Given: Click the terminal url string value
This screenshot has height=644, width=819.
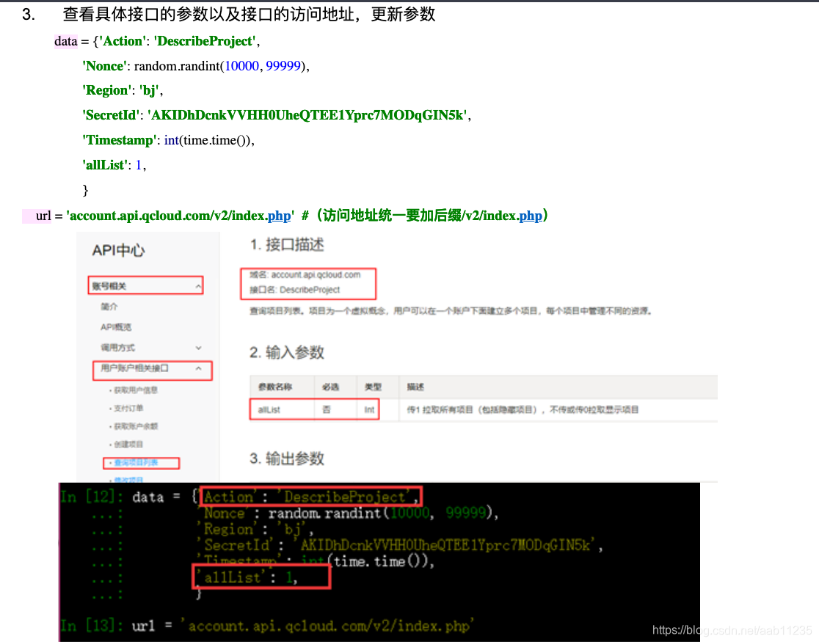Looking at the screenshot, I should pyautogui.click(x=327, y=626).
